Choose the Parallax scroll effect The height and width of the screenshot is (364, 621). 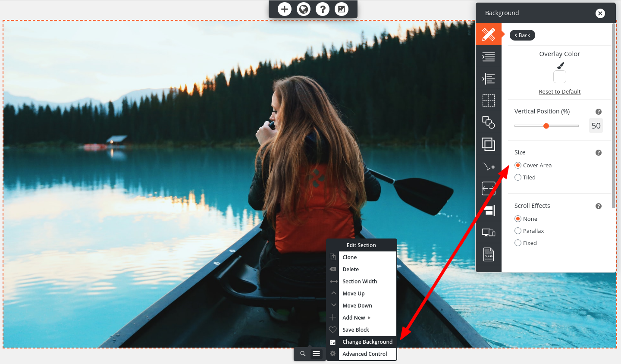pyautogui.click(x=518, y=231)
